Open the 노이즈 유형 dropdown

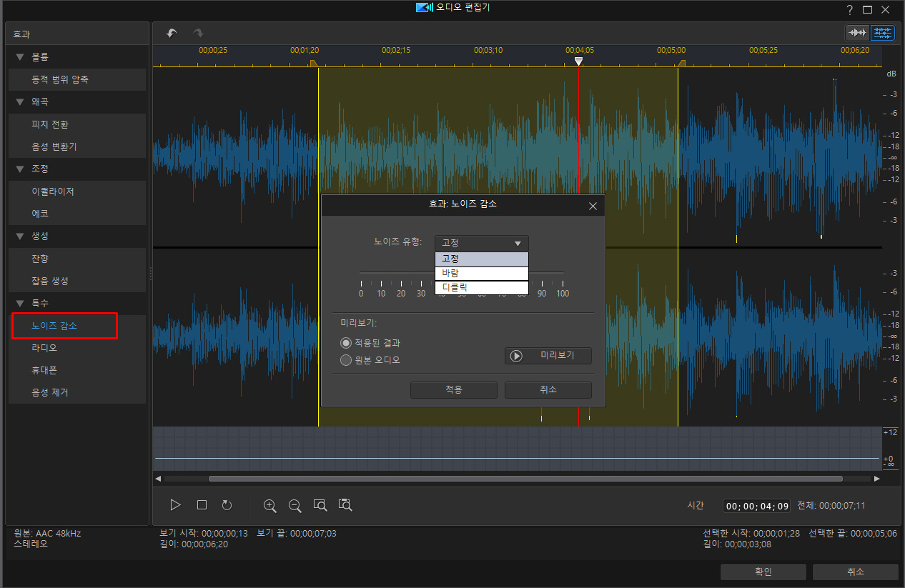[482, 243]
